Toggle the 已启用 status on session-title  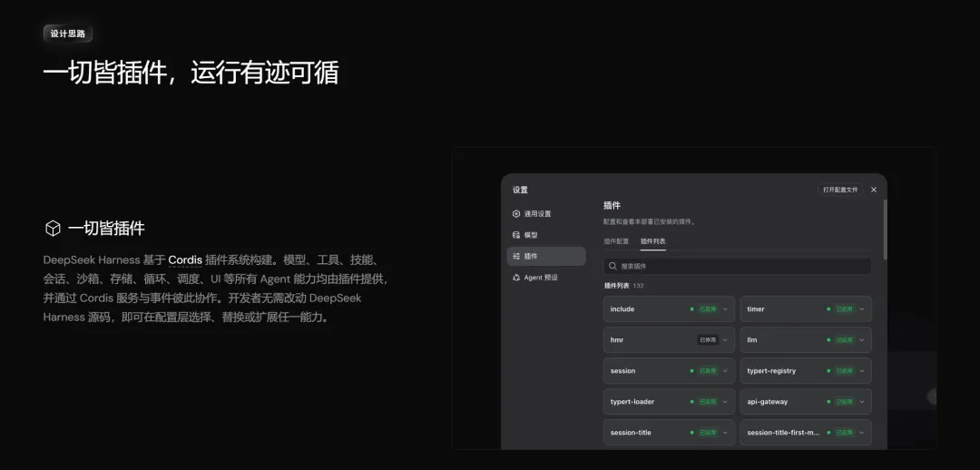(x=708, y=433)
